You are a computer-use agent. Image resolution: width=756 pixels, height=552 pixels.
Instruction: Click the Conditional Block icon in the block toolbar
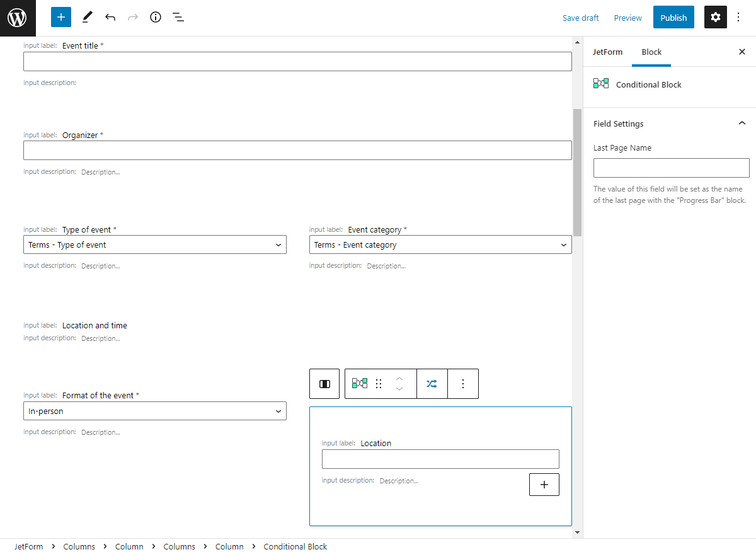(359, 383)
